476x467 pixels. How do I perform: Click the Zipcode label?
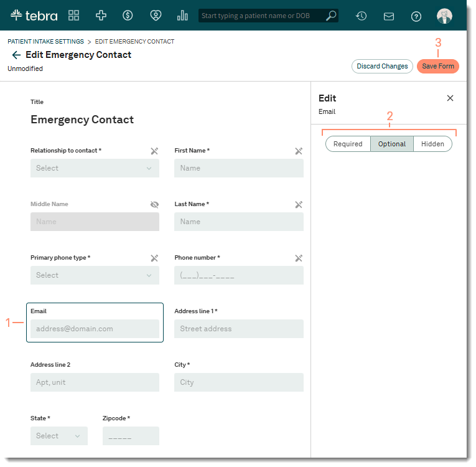point(116,418)
